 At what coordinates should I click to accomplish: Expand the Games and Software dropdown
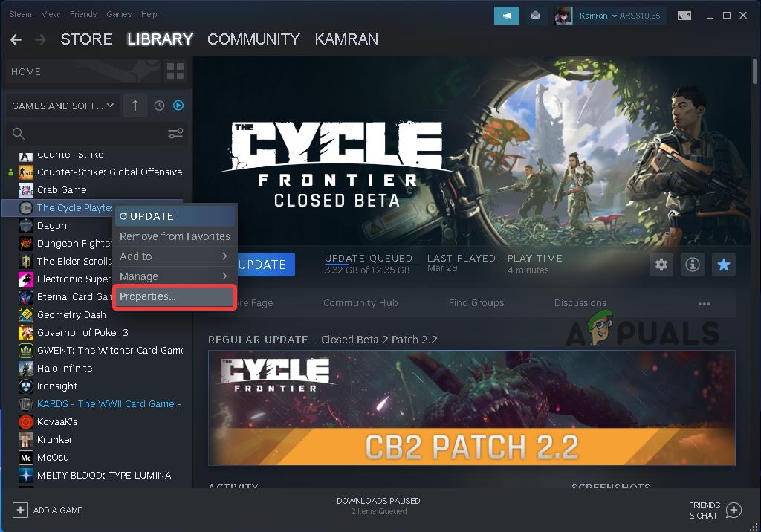63,106
